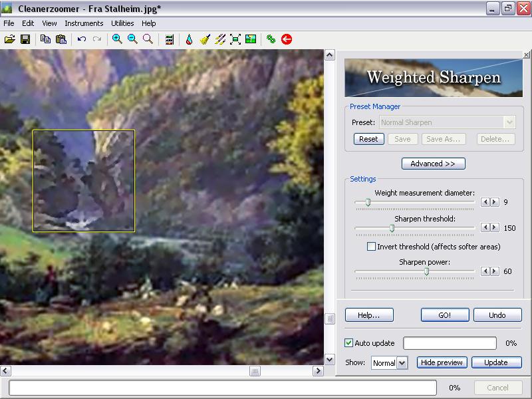
Task: Open the Show mode dropdown
Action: click(402, 362)
